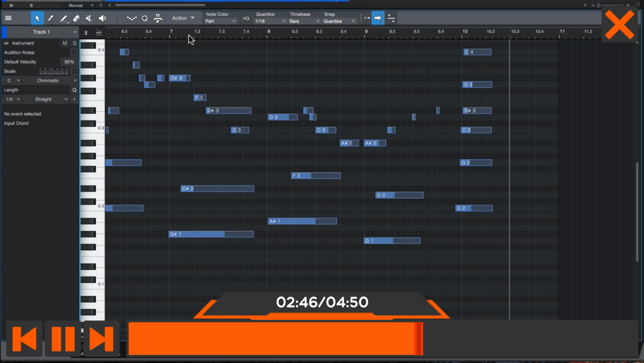The height and width of the screenshot is (363, 644).
Task: Select the C 4 note
Action: coord(477,52)
